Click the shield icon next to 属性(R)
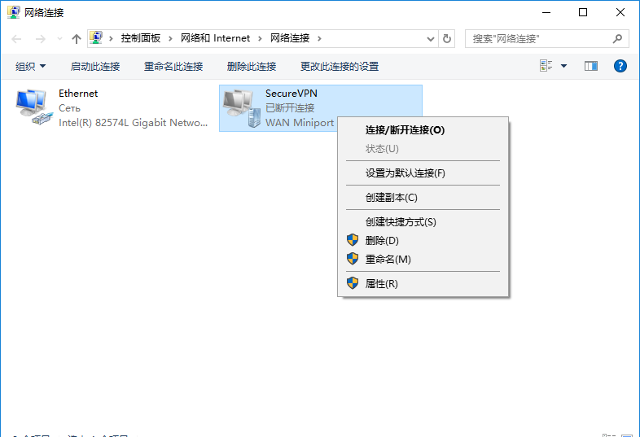 click(353, 283)
